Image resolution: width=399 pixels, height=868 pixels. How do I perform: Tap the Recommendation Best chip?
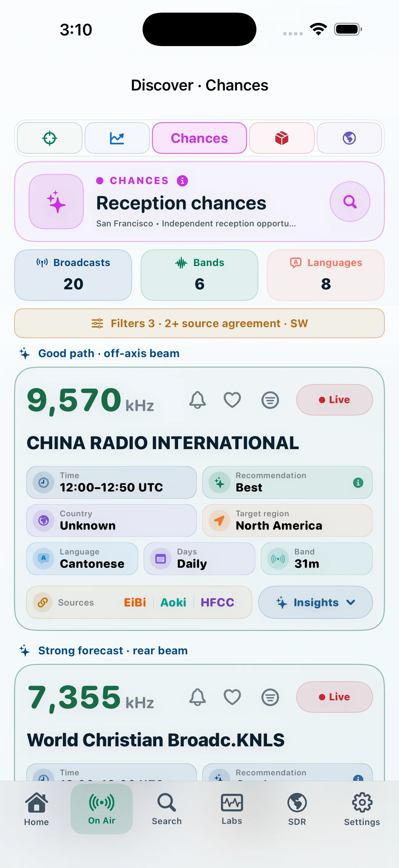(287, 482)
